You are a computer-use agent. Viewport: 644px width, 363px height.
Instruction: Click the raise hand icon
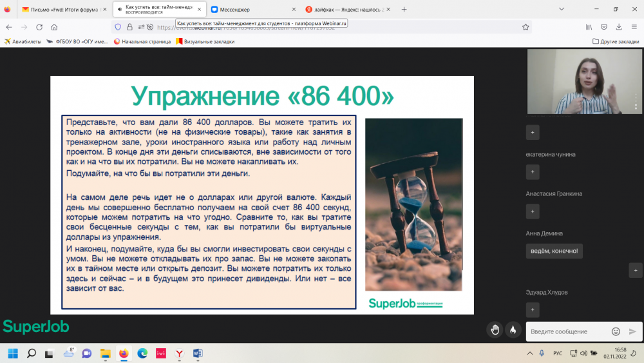point(495,329)
